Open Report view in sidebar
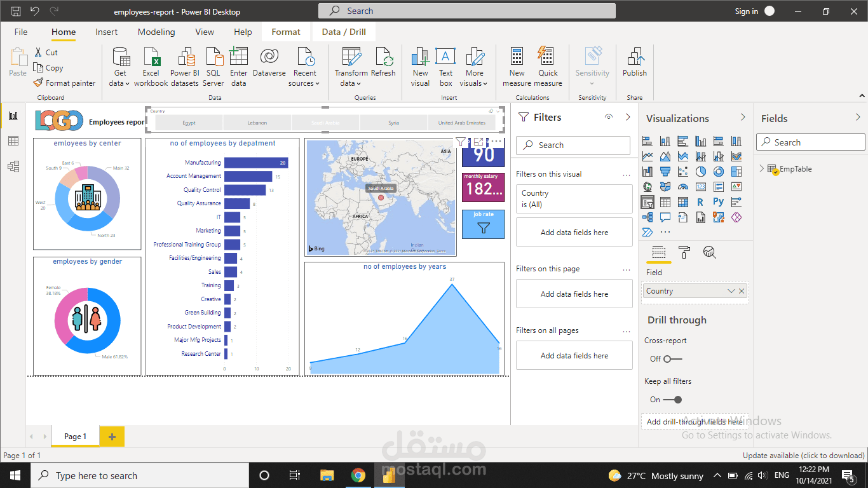 tap(13, 116)
